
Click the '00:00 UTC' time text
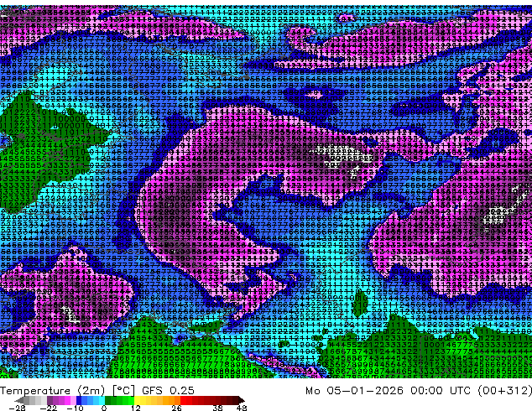click(x=441, y=391)
